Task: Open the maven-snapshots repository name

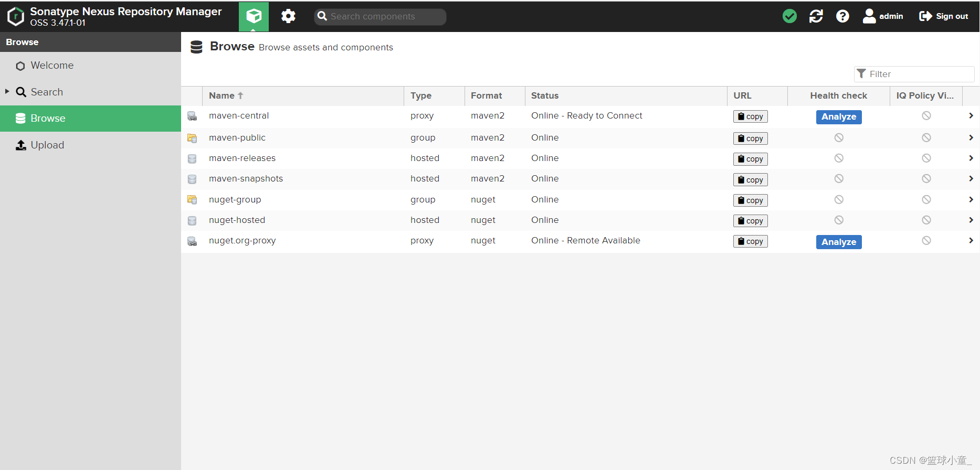Action: (x=246, y=178)
